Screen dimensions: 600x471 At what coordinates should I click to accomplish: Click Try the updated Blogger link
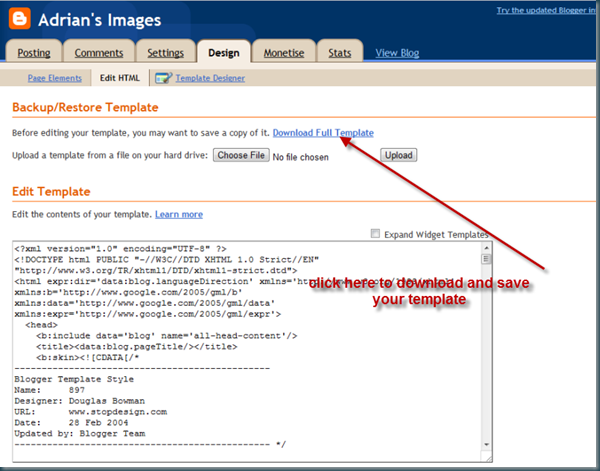pyautogui.click(x=548, y=10)
